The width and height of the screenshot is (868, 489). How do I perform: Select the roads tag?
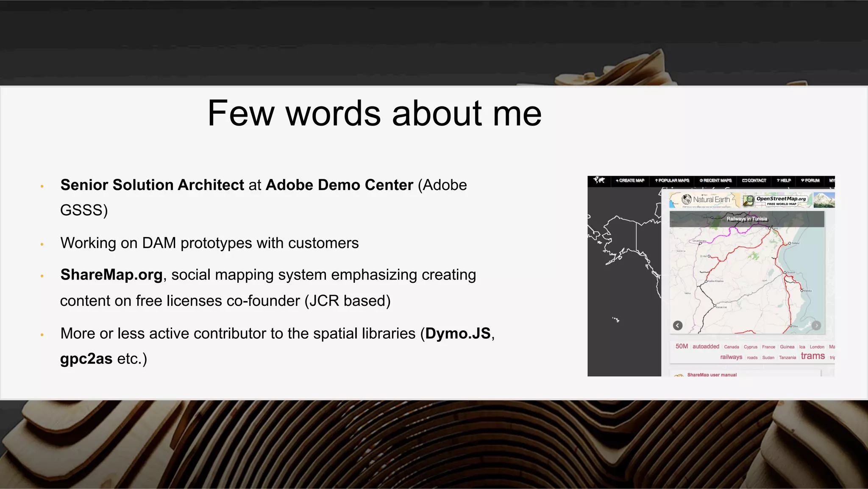(x=752, y=358)
